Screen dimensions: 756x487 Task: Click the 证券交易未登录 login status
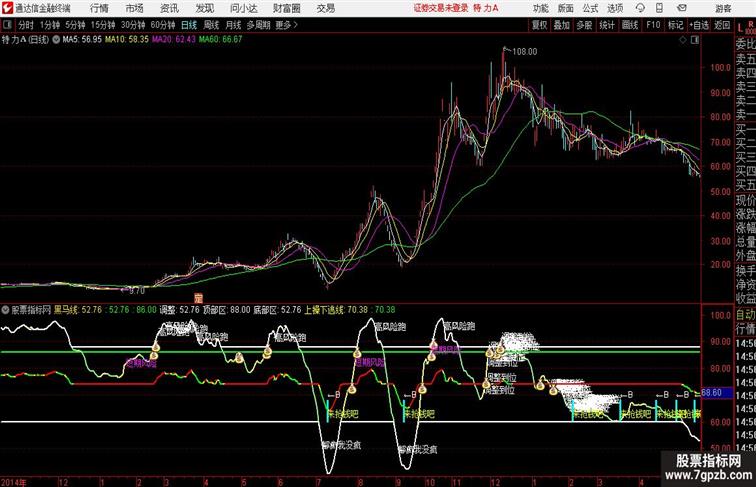point(441,8)
